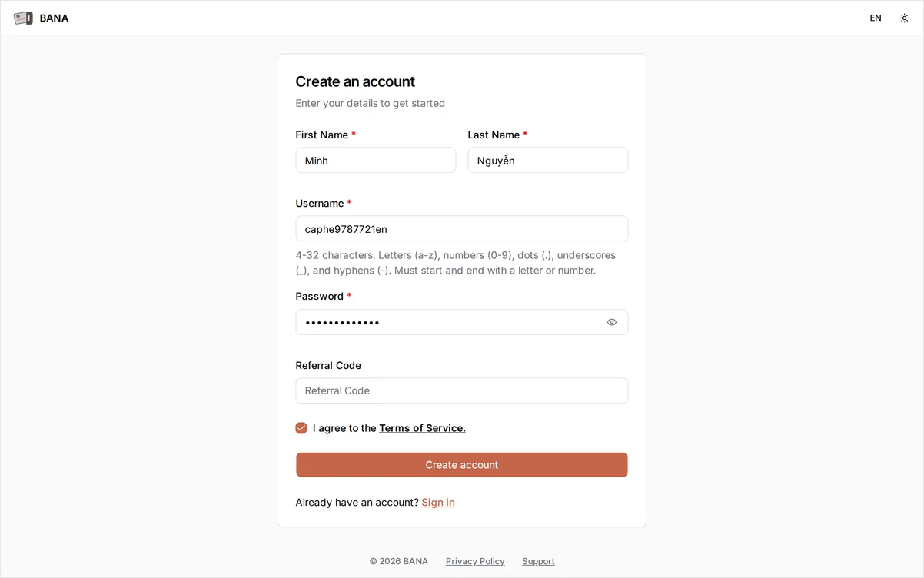924x578 pixels.
Task: Open the EN language selector
Action: [x=876, y=18]
